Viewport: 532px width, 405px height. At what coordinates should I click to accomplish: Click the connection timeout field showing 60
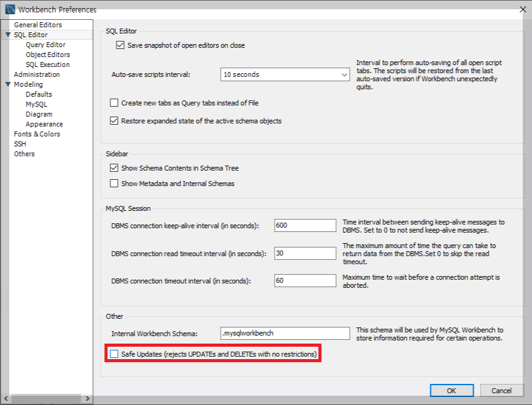click(x=305, y=281)
